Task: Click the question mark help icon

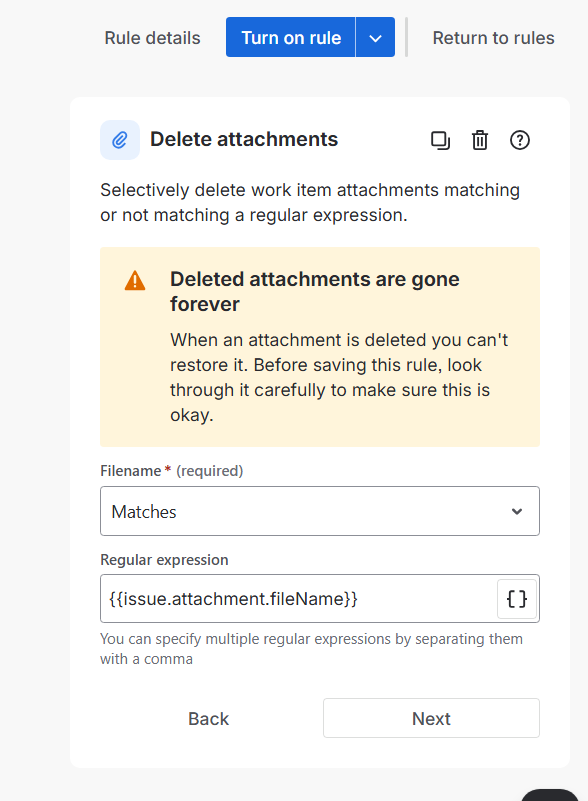Action: [519, 140]
